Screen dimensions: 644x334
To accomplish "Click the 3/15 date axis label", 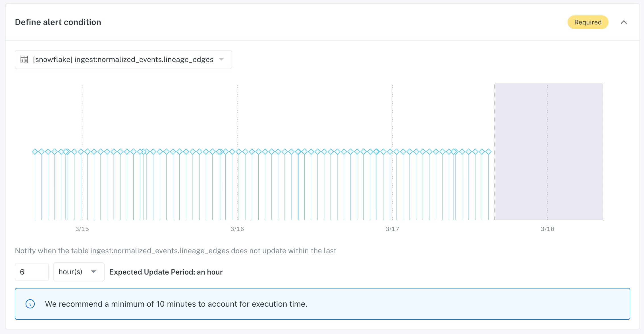I will (x=82, y=229).
